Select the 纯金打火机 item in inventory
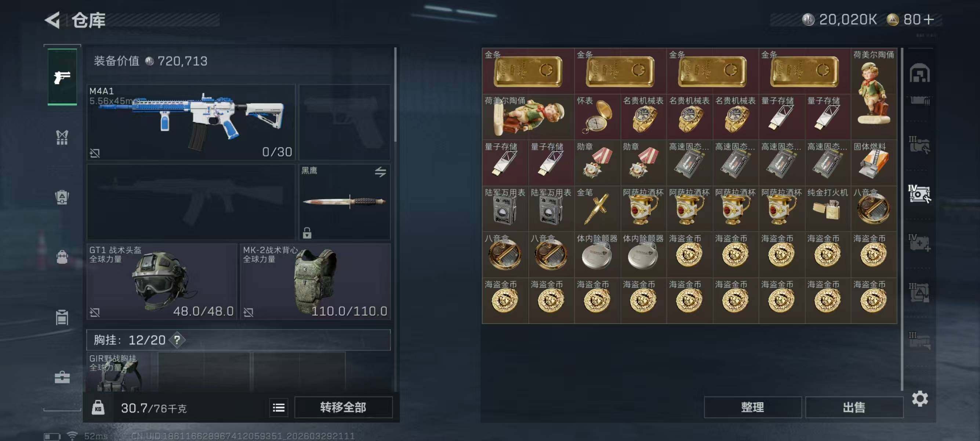980x441 pixels. coord(827,208)
